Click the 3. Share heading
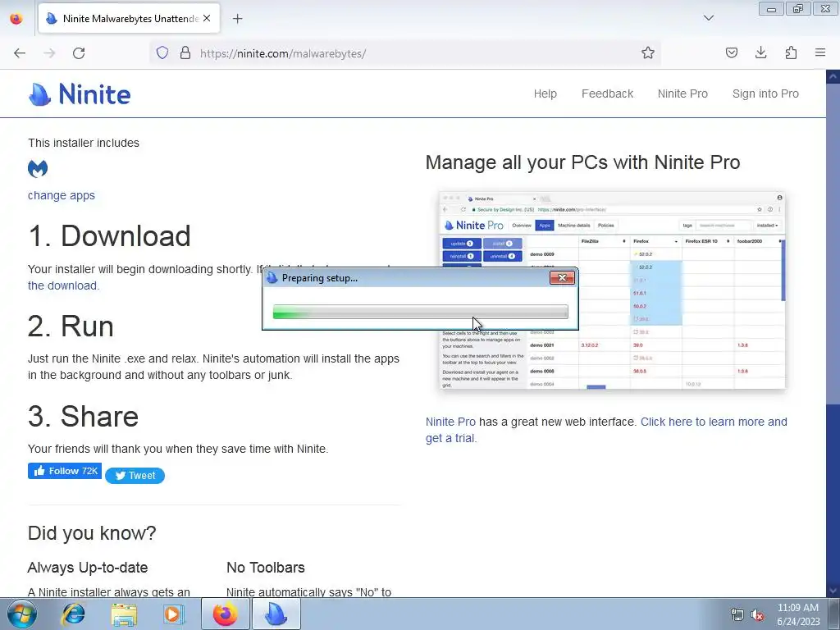 pos(83,416)
